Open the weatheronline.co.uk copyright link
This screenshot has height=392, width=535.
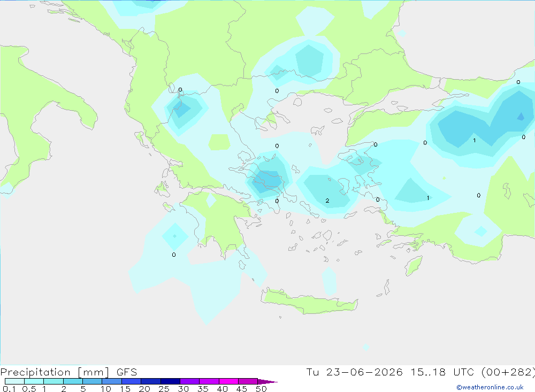(x=490, y=387)
